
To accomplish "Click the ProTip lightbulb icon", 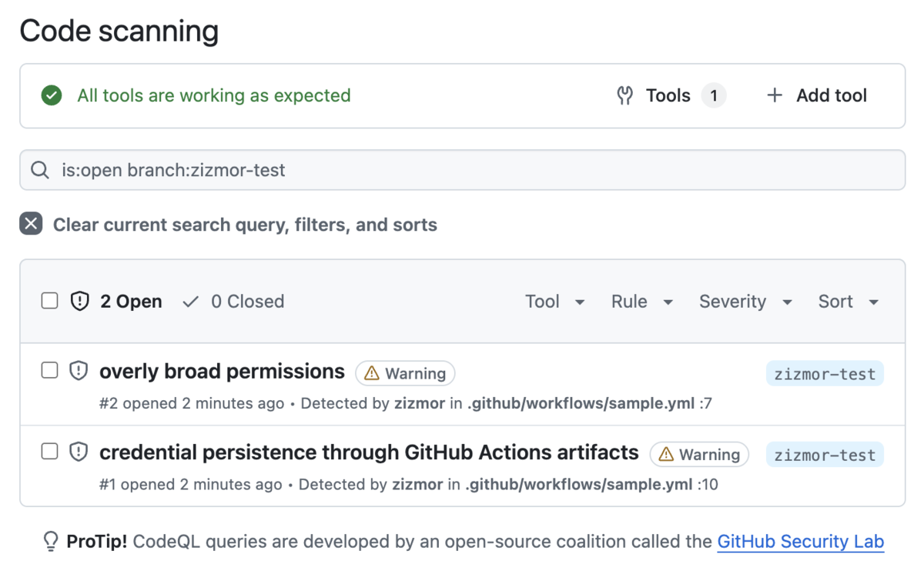I will (x=51, y=542).
